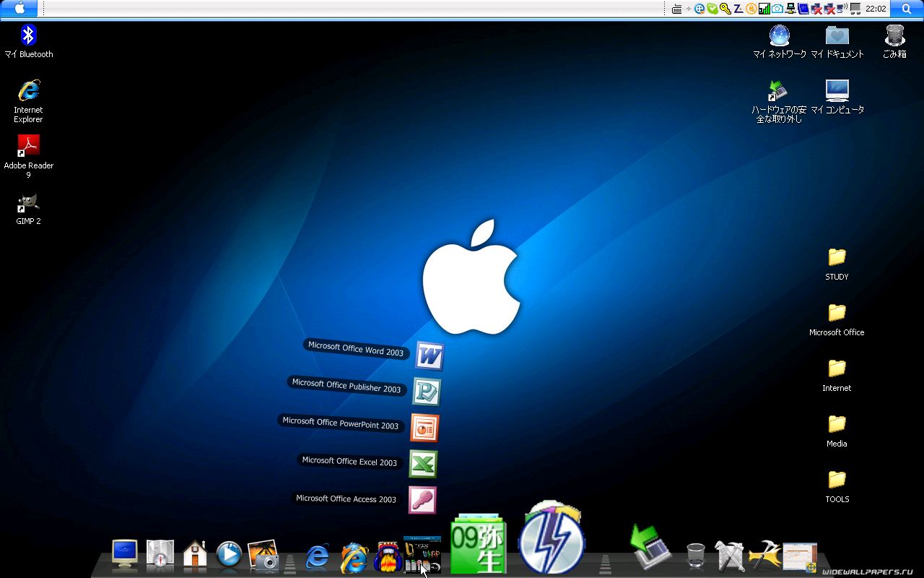Open the マイ Bluetooth desktop icon
This screenshot has width=924, height=578.
point(29,42)
